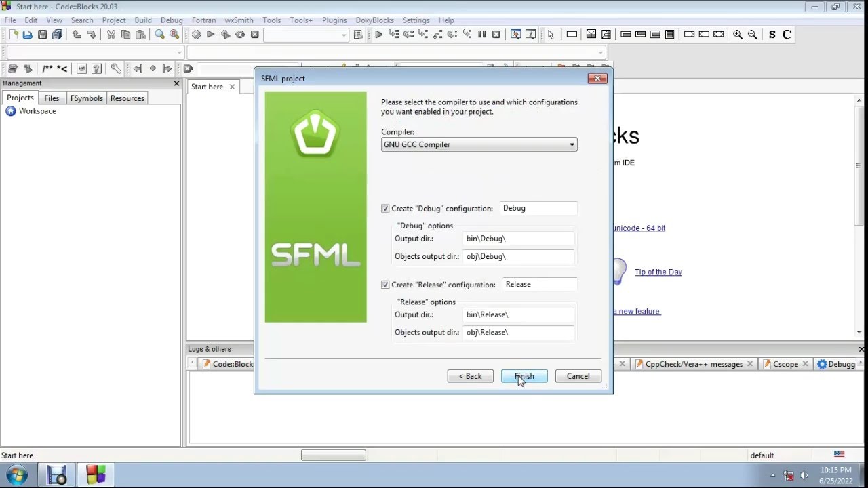Click the Save all files icon

pyautogui.click(x=57, y=35)
